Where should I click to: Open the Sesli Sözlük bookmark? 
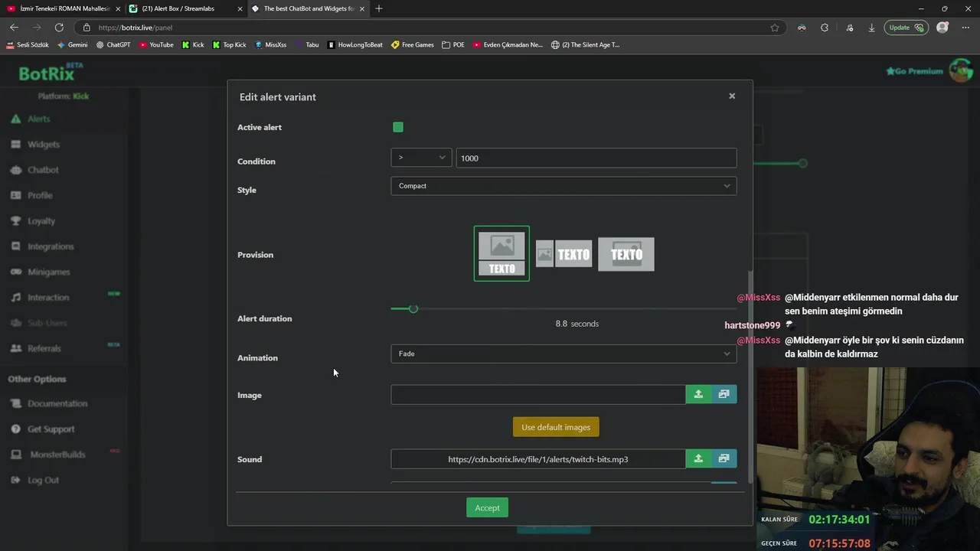point(28,45)
